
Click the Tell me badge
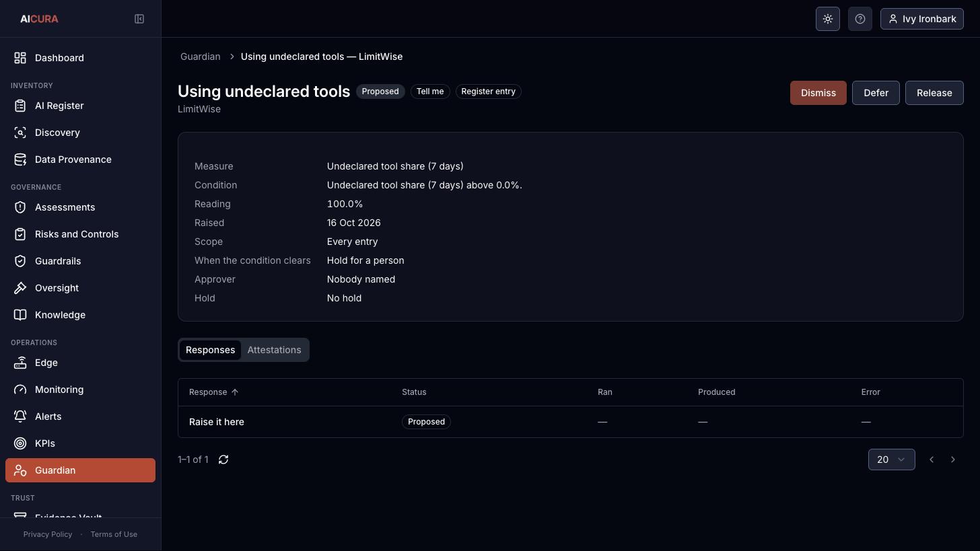pos(430,91)
